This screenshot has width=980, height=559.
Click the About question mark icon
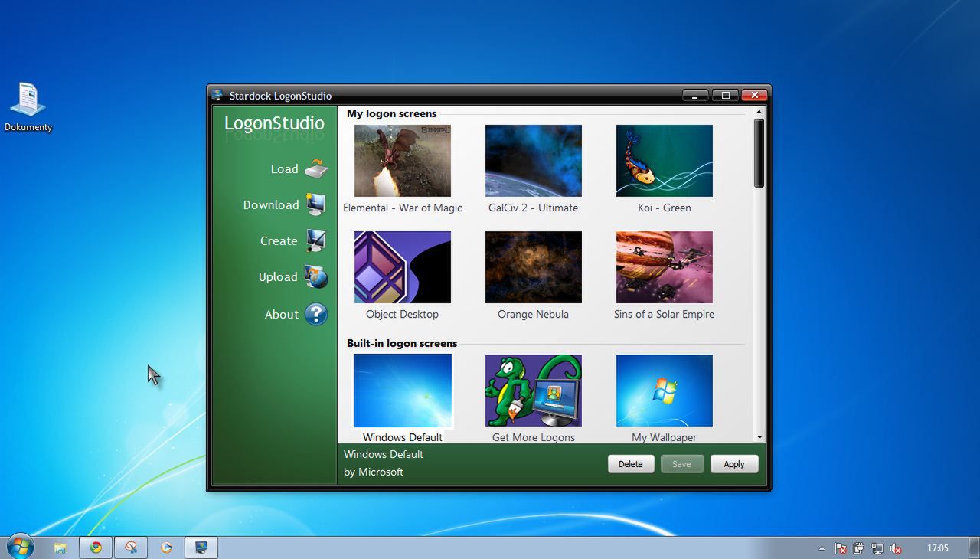tap(316, 314)
